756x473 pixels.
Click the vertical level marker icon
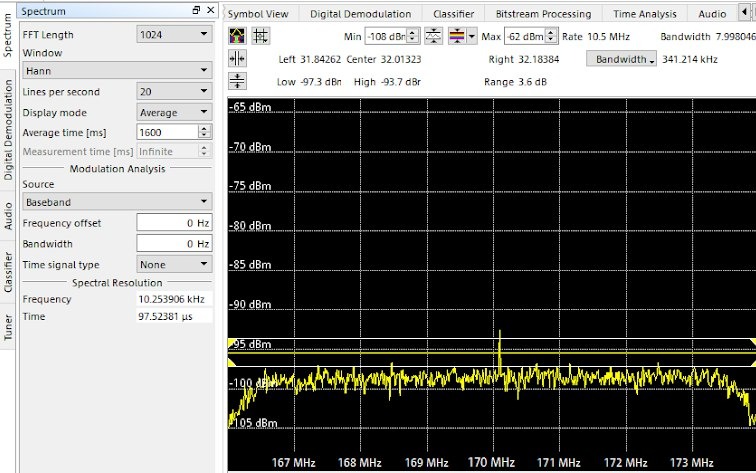[x=238, y=81]
